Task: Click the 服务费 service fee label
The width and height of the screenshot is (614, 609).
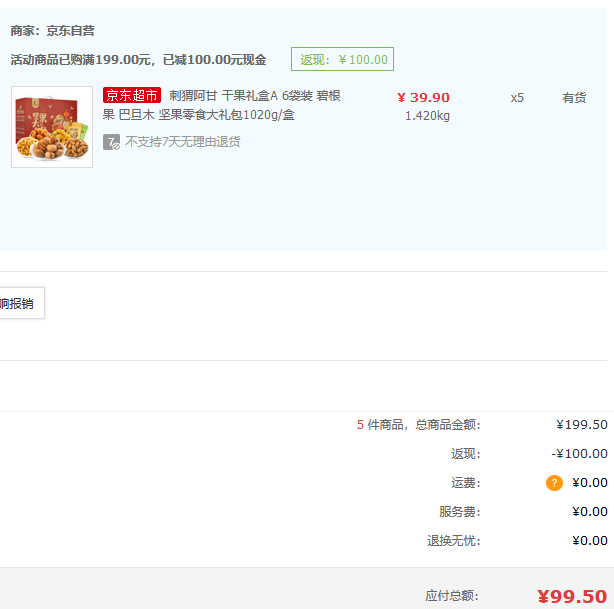Action: (x=460, y=512)
